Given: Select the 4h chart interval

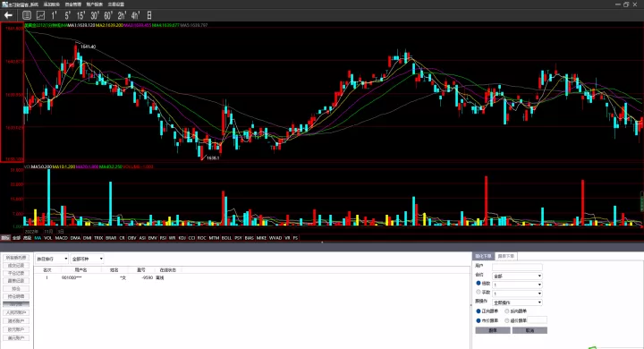Looking at the screenshot, I should (135, 15).
